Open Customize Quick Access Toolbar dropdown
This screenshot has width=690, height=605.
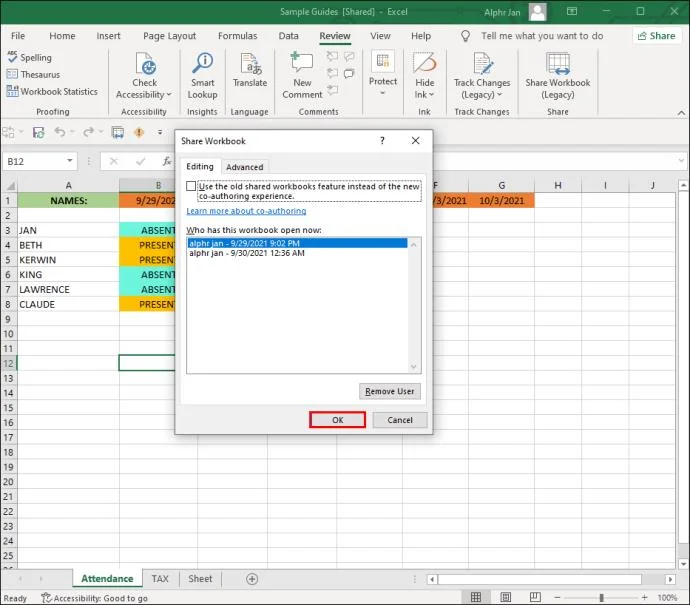[160, 132]
